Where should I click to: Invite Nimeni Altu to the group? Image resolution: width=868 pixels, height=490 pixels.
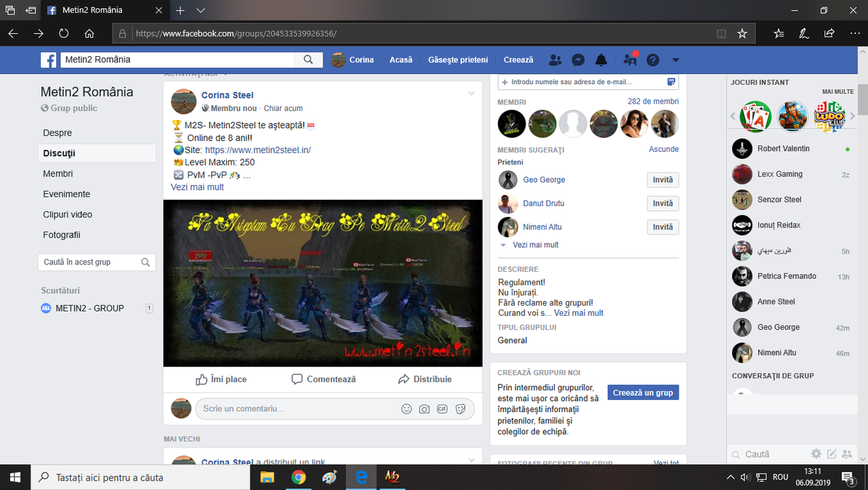663,227
